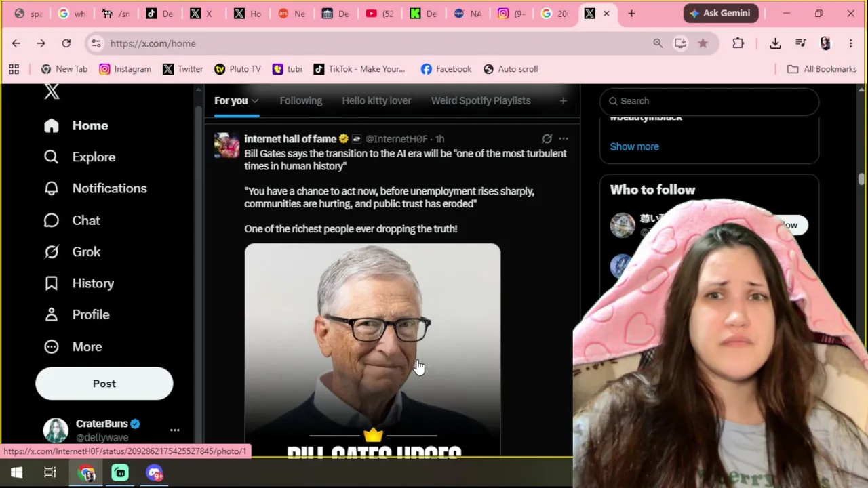The width and height of the screenshot is (868, 488).
Task: Open CraterBuns account options (three dots)
Action: 174,430
